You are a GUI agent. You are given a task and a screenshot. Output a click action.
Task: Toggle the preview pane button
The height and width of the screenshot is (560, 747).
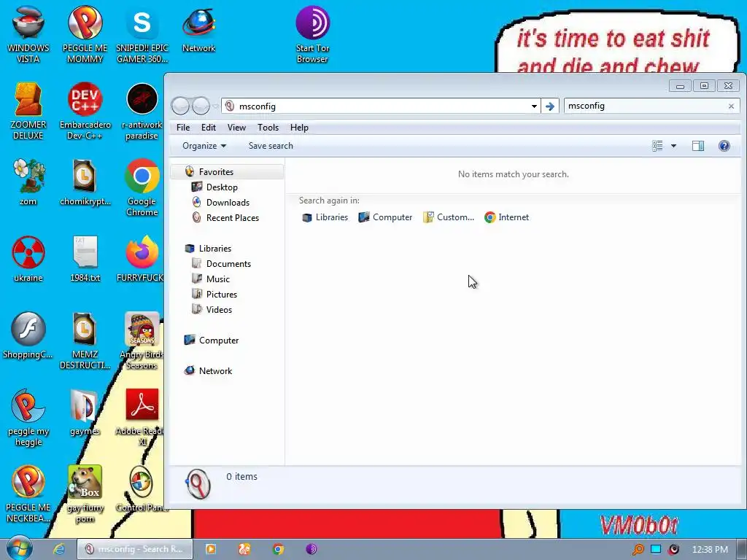(698, 146)
